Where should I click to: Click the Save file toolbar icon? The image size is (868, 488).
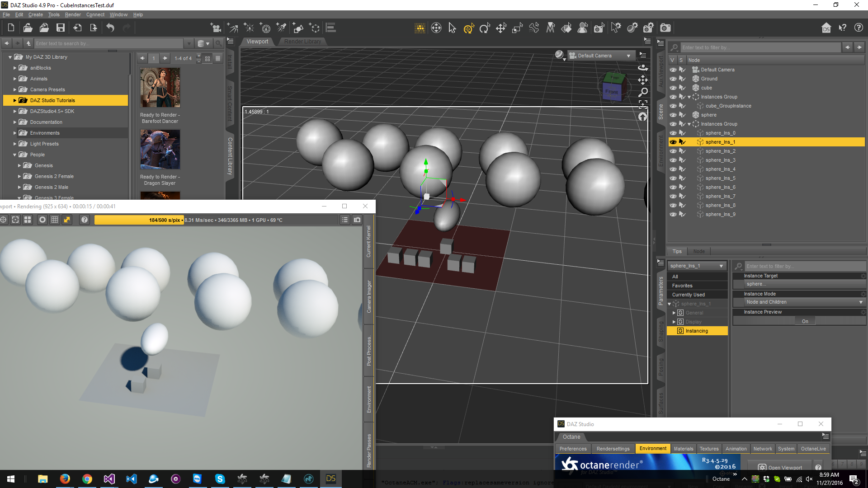(60, 28)
